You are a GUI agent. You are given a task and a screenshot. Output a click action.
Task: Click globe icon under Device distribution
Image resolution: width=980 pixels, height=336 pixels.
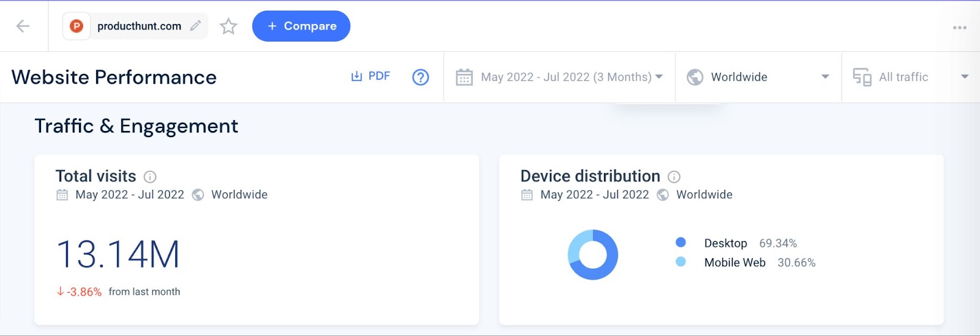pos(663,195)
